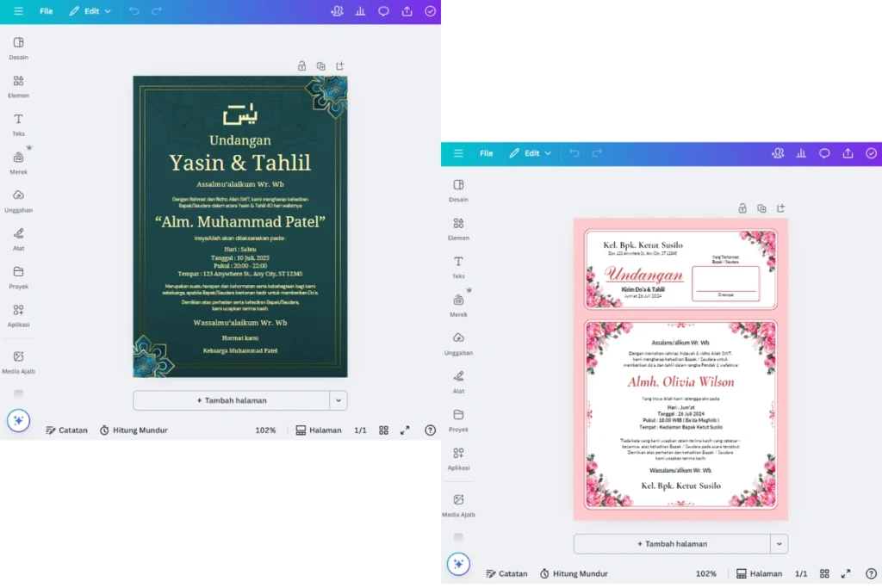Open the Edit dropdown in the pink design window
882x588 pixels.
point(531,152)
